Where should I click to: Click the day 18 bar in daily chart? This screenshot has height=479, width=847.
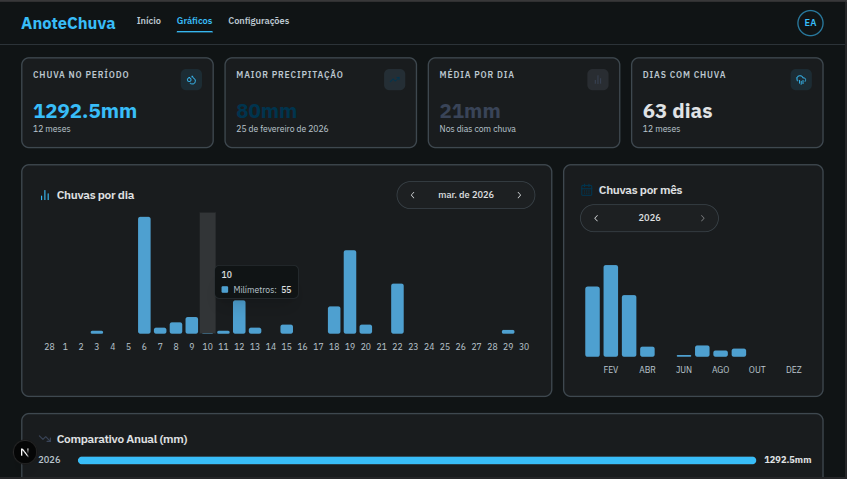pyautogui.click(x=334, y=320)
